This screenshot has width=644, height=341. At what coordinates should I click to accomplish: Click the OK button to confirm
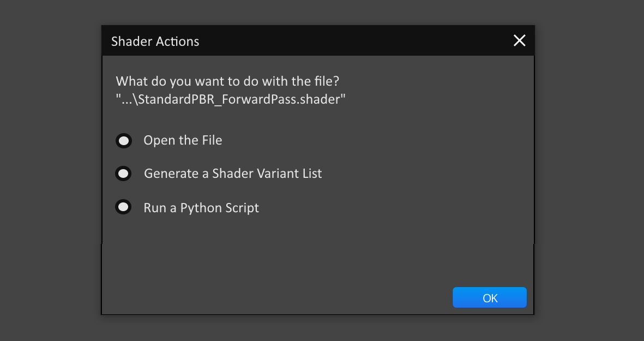pos(490,298)
